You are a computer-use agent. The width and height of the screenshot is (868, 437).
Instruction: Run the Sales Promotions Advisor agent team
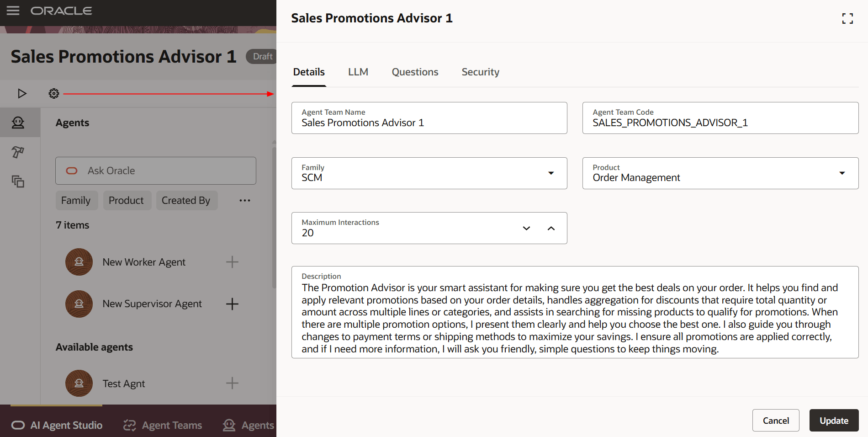[21, 93]
